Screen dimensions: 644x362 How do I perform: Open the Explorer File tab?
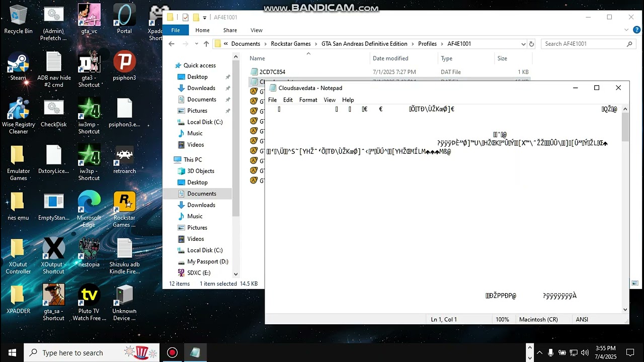point(176,30)
